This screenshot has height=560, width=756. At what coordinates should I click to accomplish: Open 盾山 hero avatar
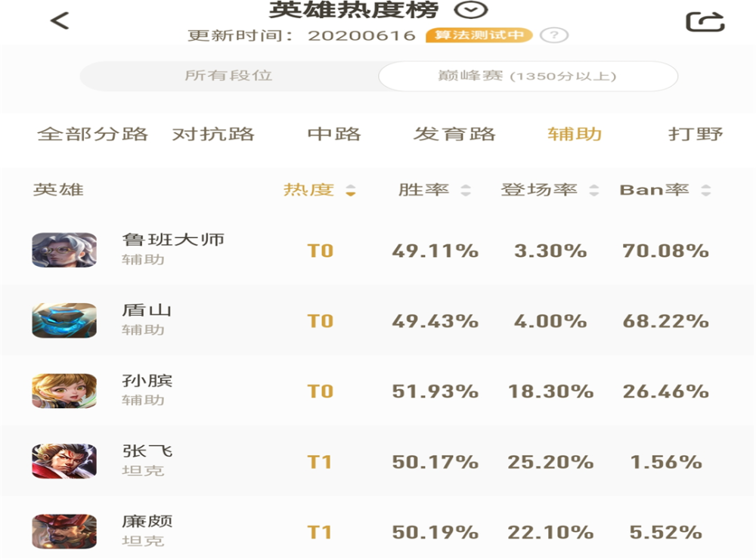tap(64, 320)
